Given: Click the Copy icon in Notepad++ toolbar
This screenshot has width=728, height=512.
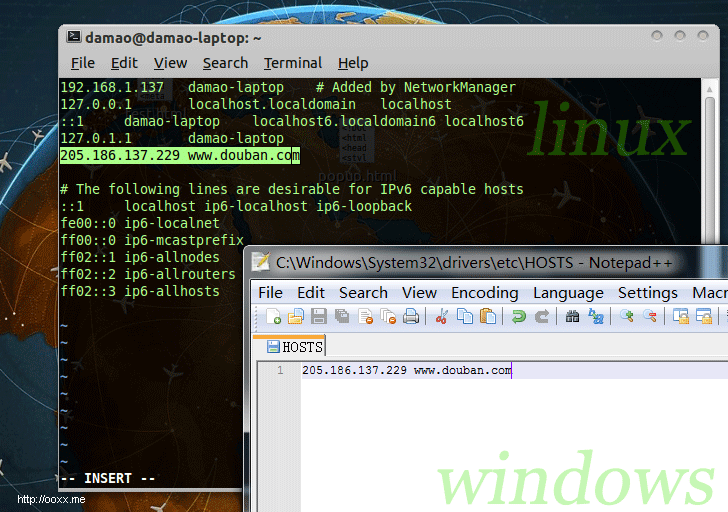Looking at the screenshot, I should coord(464,316).
